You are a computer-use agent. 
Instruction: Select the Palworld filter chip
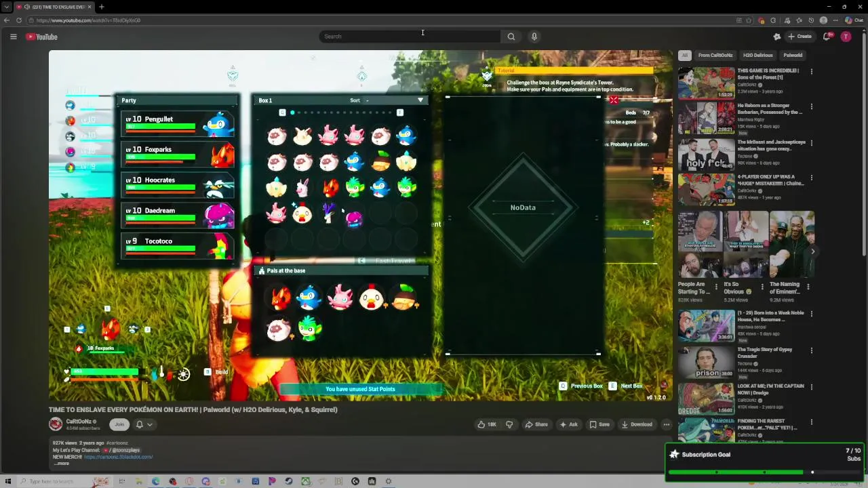click(793, 56)
